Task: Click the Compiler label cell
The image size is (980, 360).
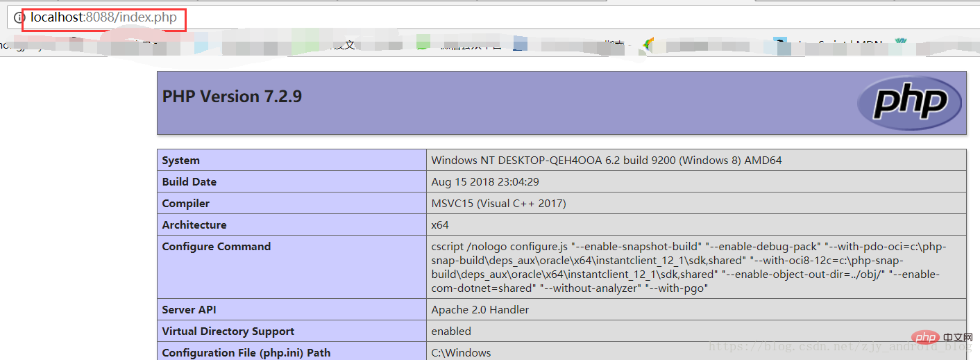Action: (x=292, y=204)
